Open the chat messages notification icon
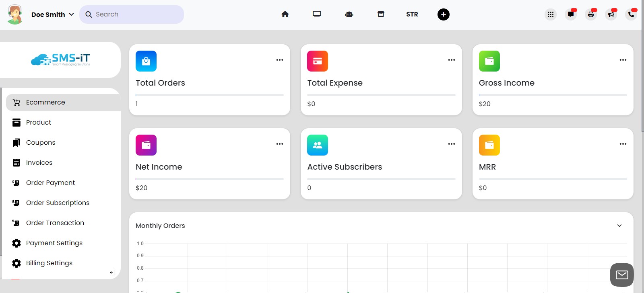 (x=571, y=14)
